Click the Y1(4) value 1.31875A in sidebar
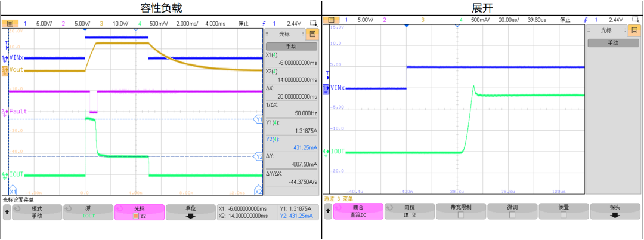644x240 pixels. tap(307, 130)
